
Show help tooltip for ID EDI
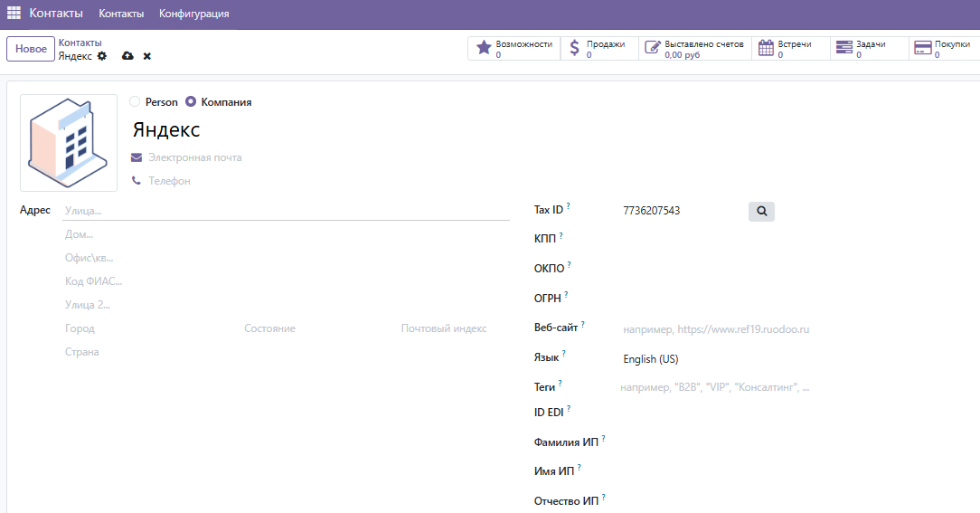(568, 409)
